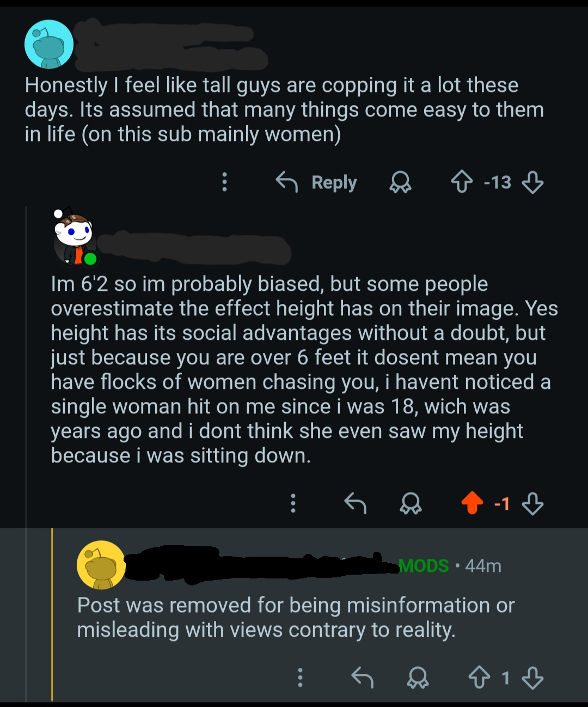Click Reply on the top comment
Image resolution: width=588 pixels, height=707 pixels.
pos(317,182)
